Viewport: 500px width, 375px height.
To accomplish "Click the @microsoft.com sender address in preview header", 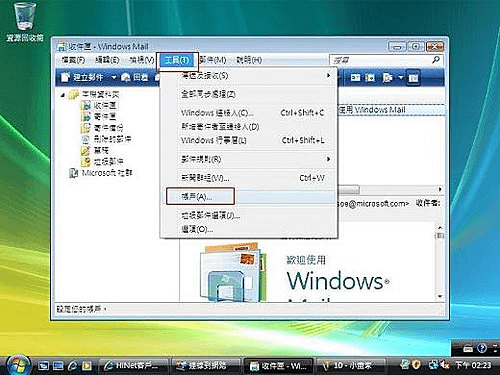I will click(373, 203).
